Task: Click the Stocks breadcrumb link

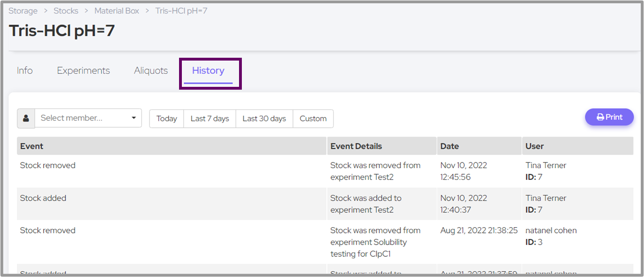Action: pos(66,11)
